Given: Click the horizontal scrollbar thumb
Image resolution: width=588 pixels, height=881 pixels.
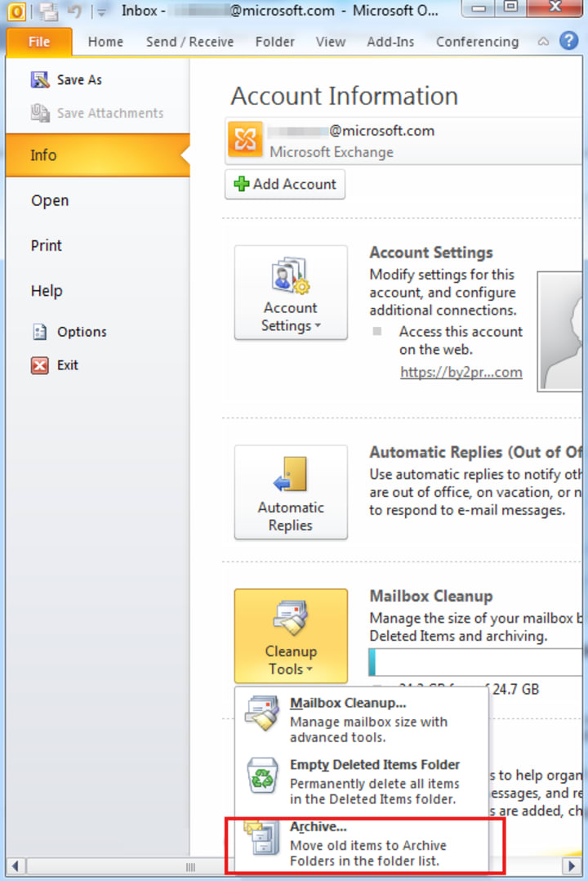Looking at the screenshot, I should 191,866.
